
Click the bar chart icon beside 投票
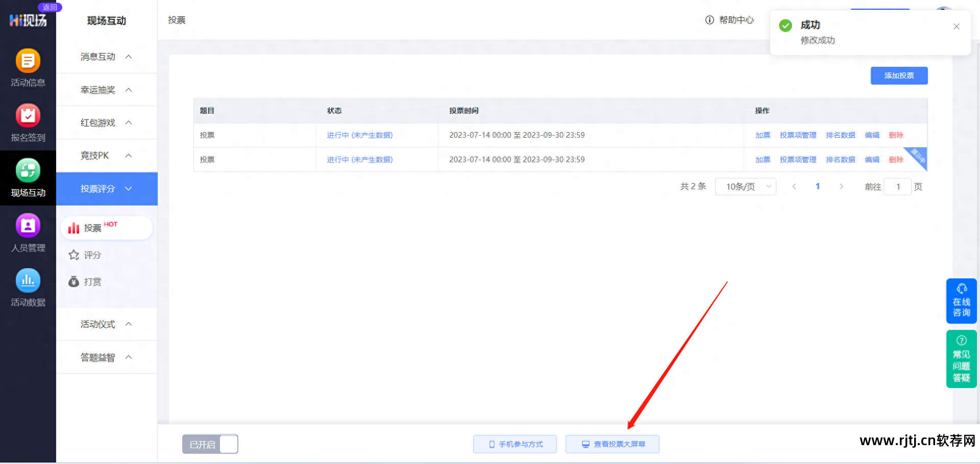pyautogui.click(x=74, y=228)
